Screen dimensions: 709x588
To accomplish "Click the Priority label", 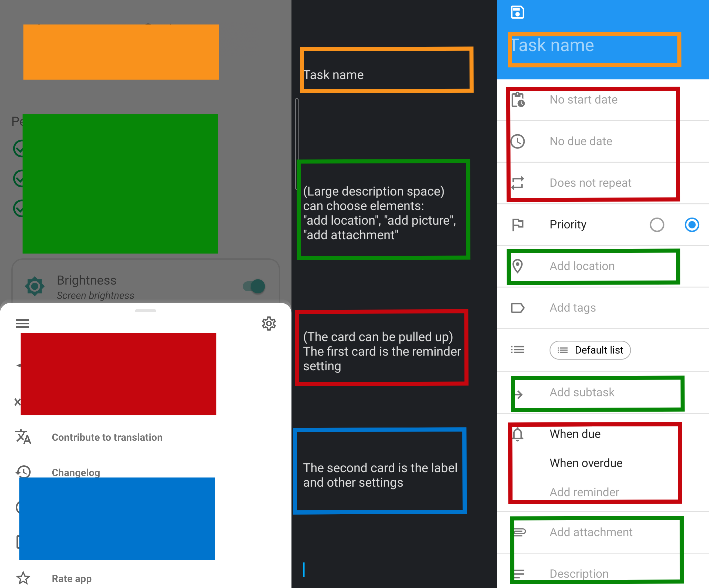I will point(568,225).
